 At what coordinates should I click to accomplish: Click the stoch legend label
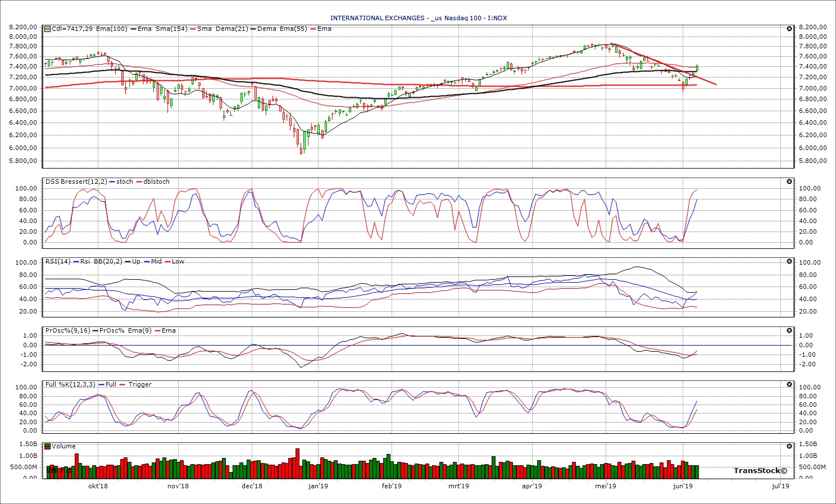pyautogui.click(x=125, y=181)
